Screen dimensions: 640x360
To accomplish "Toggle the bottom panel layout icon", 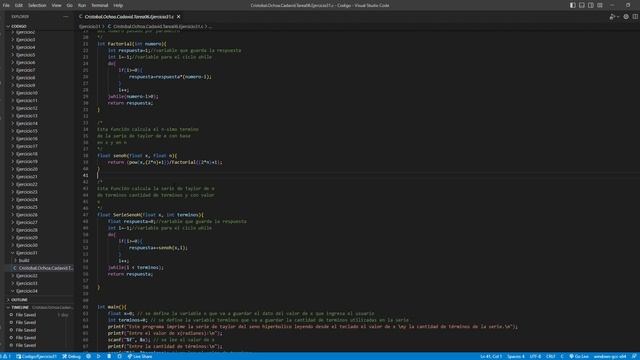I will [582, 5].
